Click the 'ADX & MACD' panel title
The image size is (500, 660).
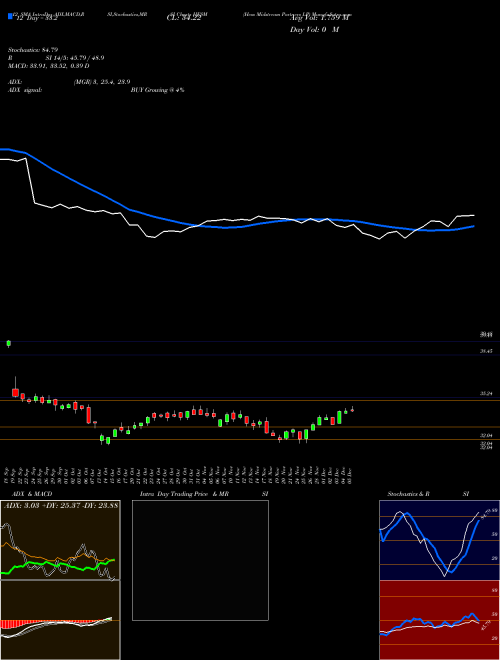[32, 494]
